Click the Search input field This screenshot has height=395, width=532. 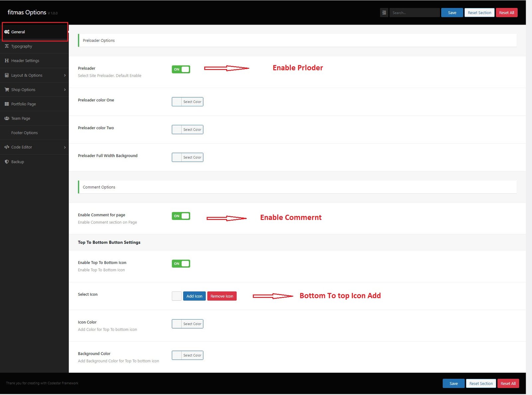[415, 13]
